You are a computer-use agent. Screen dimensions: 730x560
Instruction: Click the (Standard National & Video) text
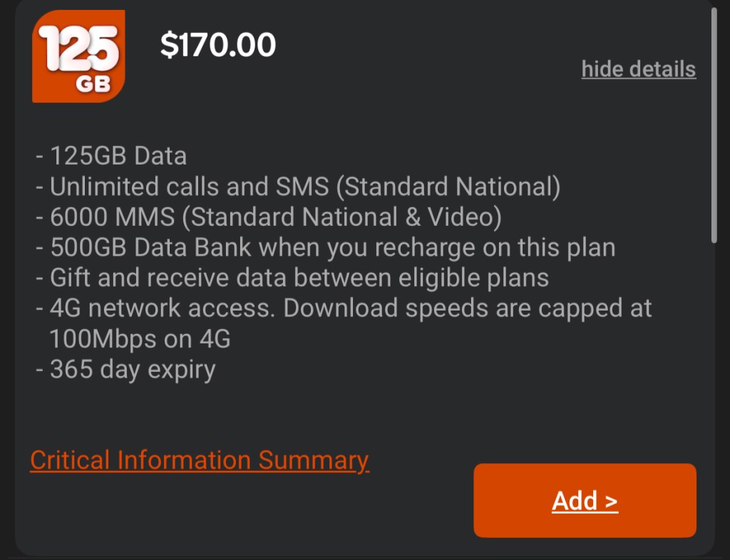342,217
